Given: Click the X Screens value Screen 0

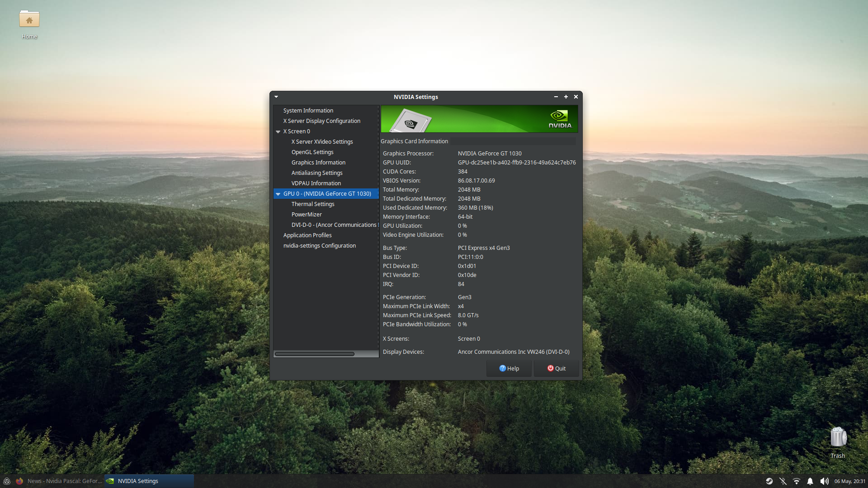Looking at the screenshot, I should tap(469, 339).
